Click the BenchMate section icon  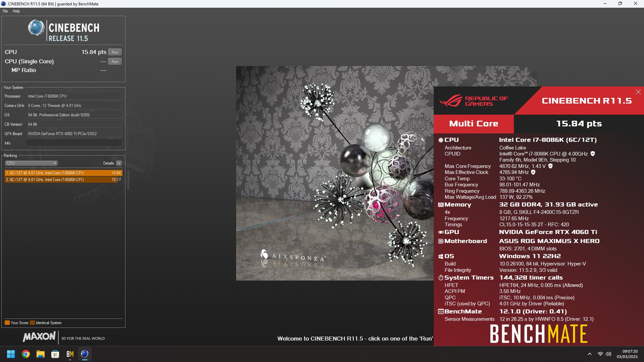tap(441, 312)
